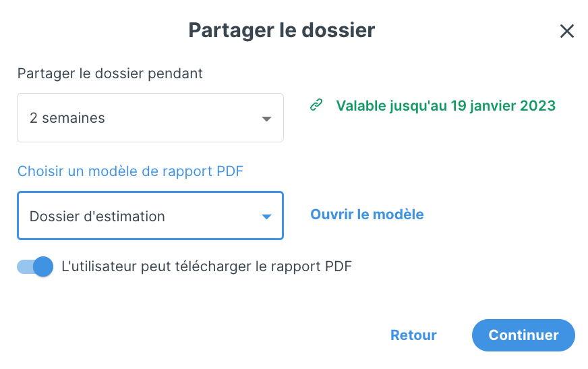The height and width of the screenshot is (369, 588).
Task: Click the Valable jusqu'au 19 janvier 2023 text
Action: click(x=446, y=106)
